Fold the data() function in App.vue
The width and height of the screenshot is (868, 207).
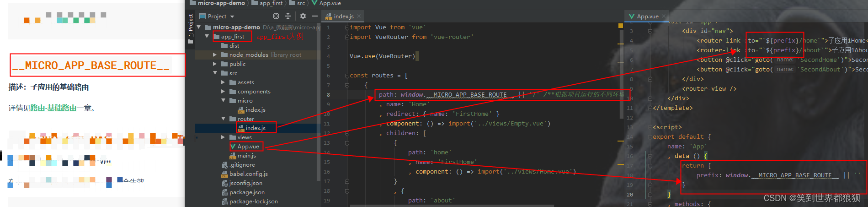point(650,156)
